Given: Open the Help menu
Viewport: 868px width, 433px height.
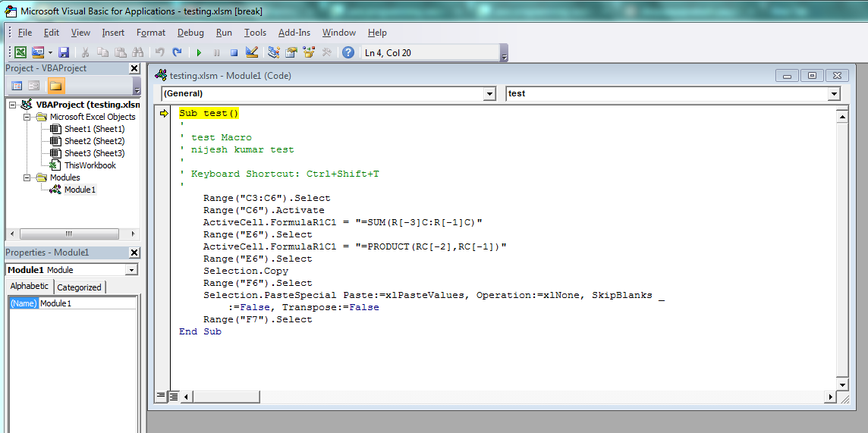Looking at the screenshot, I should tap(377, 33).
